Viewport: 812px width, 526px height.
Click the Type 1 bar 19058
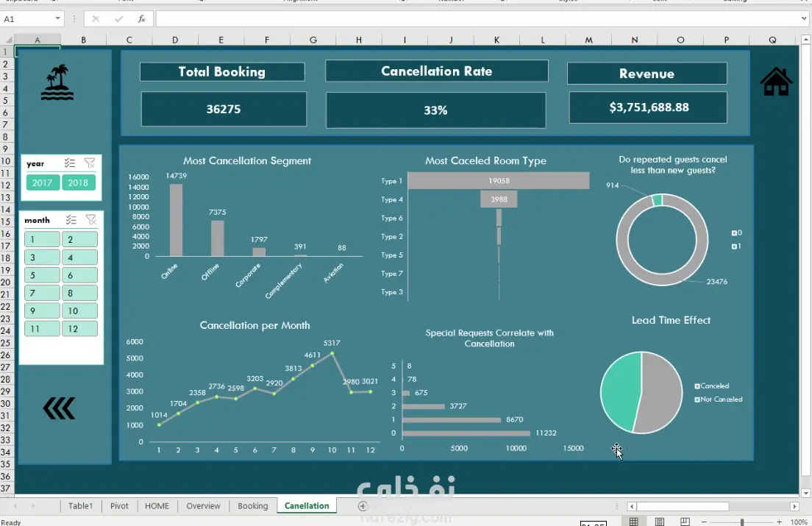coord(498,181)
